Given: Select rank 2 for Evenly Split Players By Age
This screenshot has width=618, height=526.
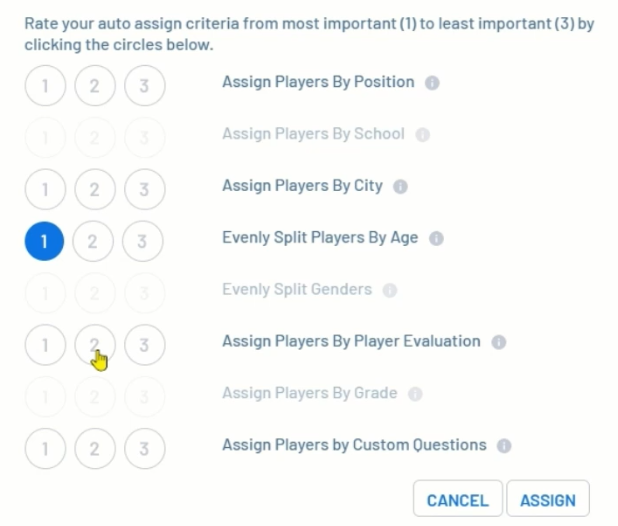Looking at the screenshot, I should click(x=94, y=242).
